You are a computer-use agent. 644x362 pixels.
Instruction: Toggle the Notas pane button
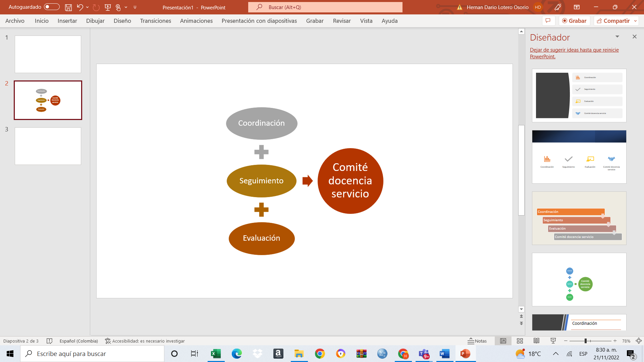(477, 341)
